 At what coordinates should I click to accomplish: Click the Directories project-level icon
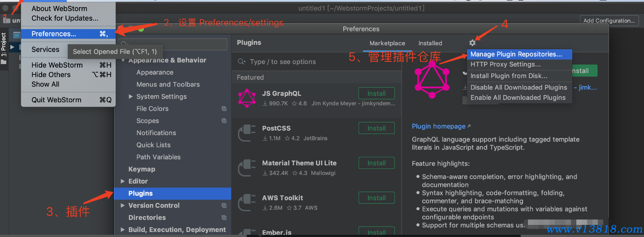coord(224,218)
